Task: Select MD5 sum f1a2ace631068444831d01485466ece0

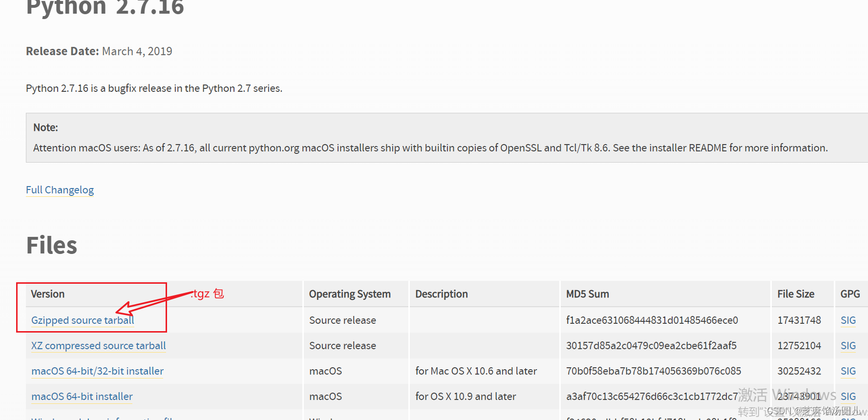Action: point(652,320)
